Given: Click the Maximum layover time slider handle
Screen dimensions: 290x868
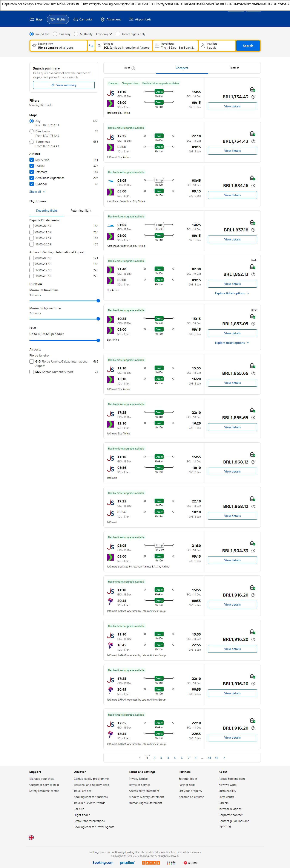Looking at the screenshot, I should tap(98, 319).
